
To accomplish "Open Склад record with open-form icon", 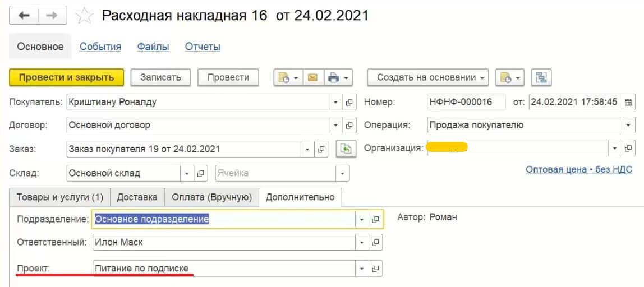I will (x=200, y=173).
